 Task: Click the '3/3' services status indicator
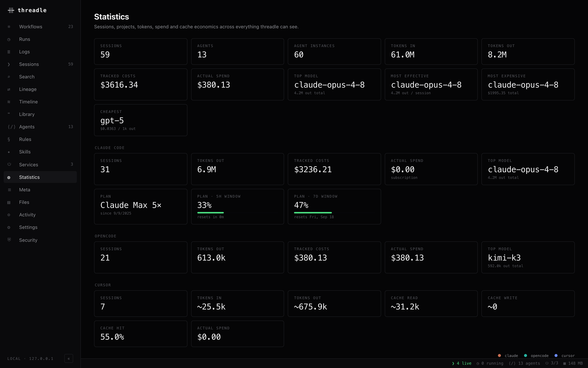552,363
